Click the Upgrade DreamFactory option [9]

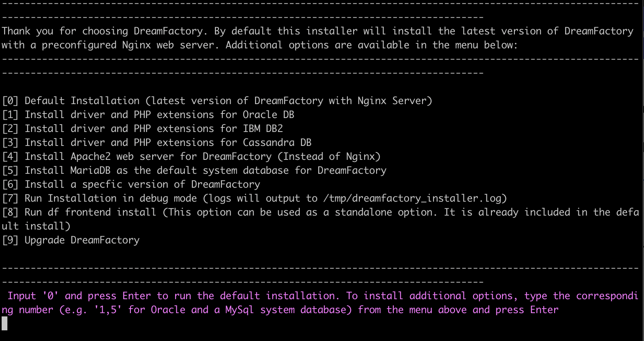pyautogui.click(x=71, y=240)
